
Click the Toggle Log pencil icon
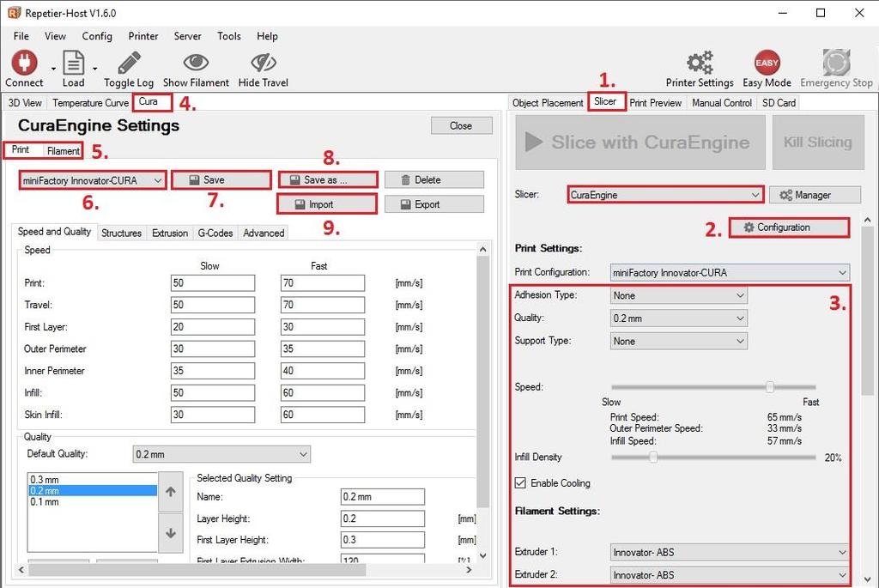pyautogui.click(x=129, y=63)
